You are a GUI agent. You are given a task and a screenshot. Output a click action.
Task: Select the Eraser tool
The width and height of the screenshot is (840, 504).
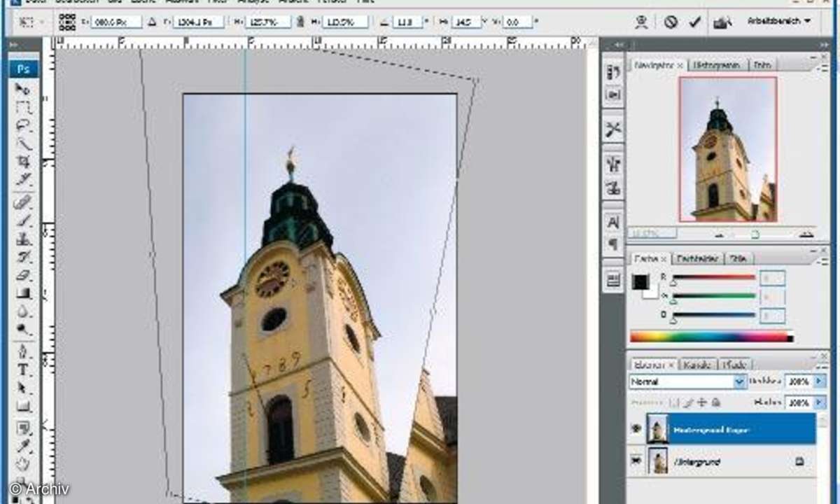tap(23, 275)
